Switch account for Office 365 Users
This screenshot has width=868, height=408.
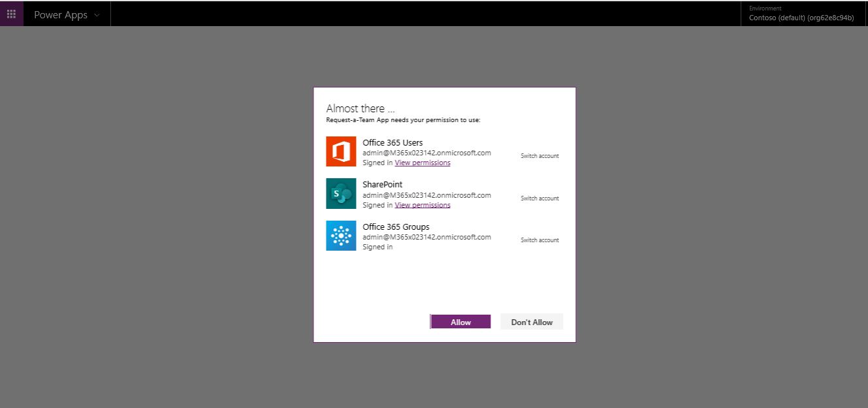point(539,156)
